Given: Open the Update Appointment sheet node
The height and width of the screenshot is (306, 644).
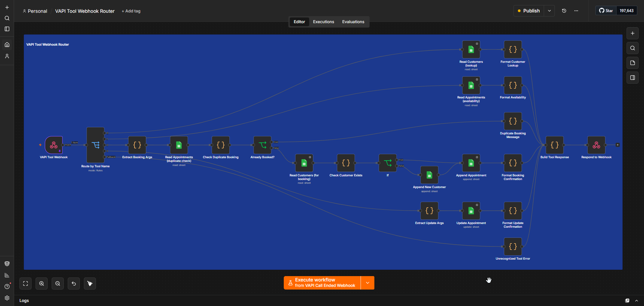Looking at the screenshot, I should click(x=471, y=211).
